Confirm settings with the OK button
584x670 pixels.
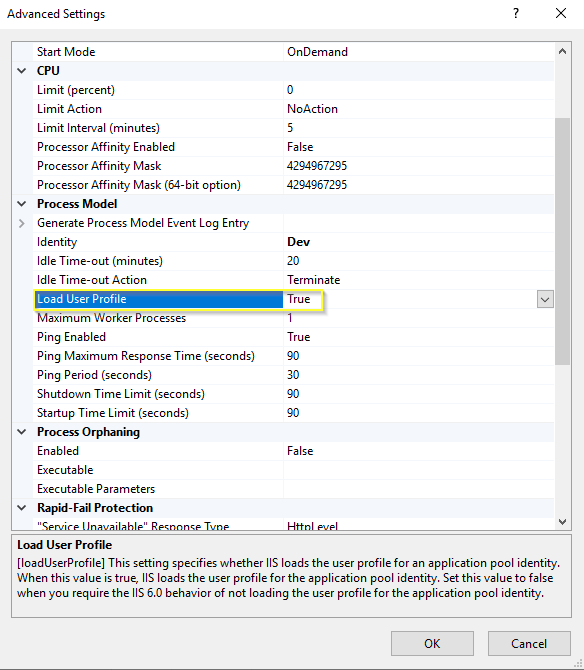(x=432, y=644)
